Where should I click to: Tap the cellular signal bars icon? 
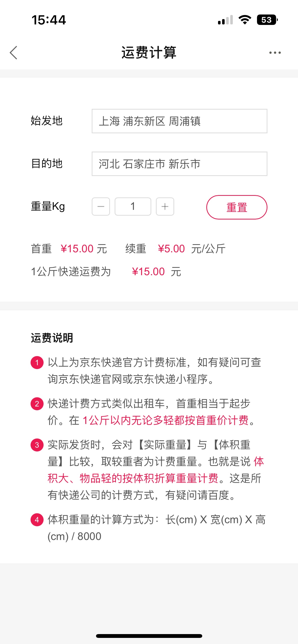point(225,20)
